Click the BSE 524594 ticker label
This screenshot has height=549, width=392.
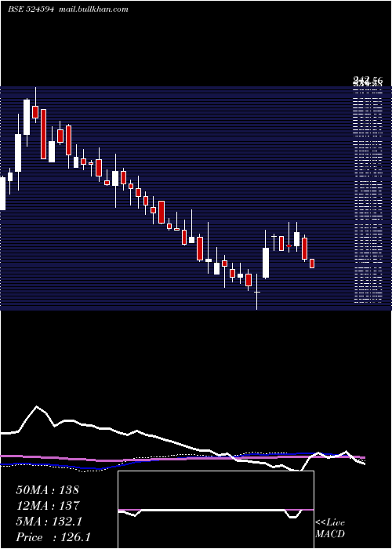(31, 9)
